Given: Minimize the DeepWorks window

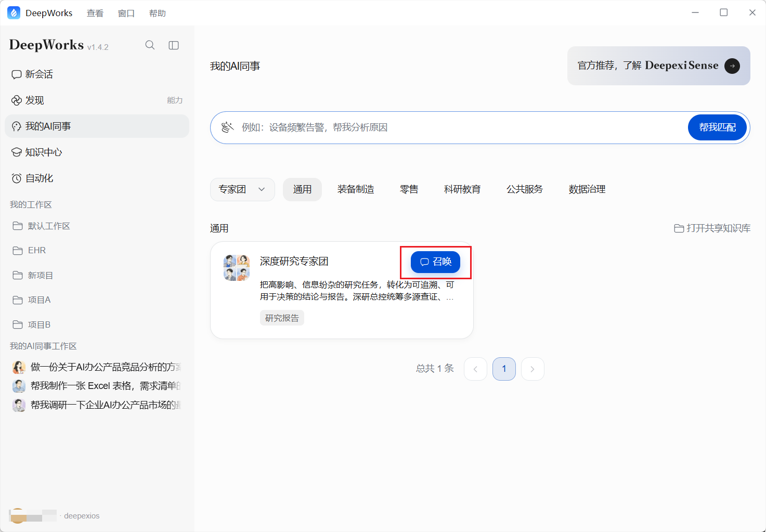Looking at the screenshot, I should 695,12.
